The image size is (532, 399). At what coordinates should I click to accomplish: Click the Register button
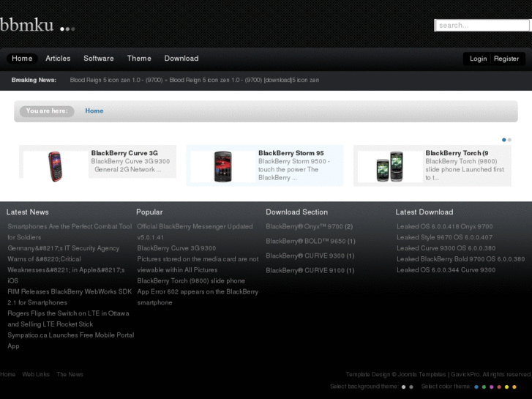(506, 59)
